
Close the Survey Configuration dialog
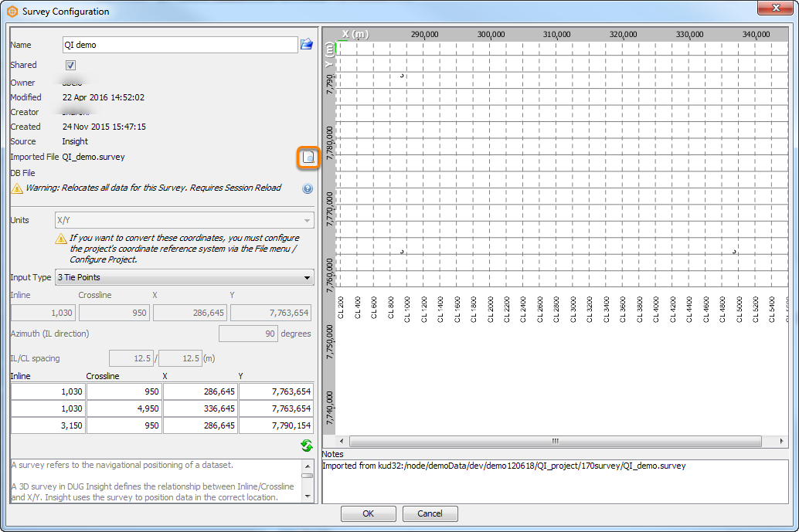(x=775, y=8)
